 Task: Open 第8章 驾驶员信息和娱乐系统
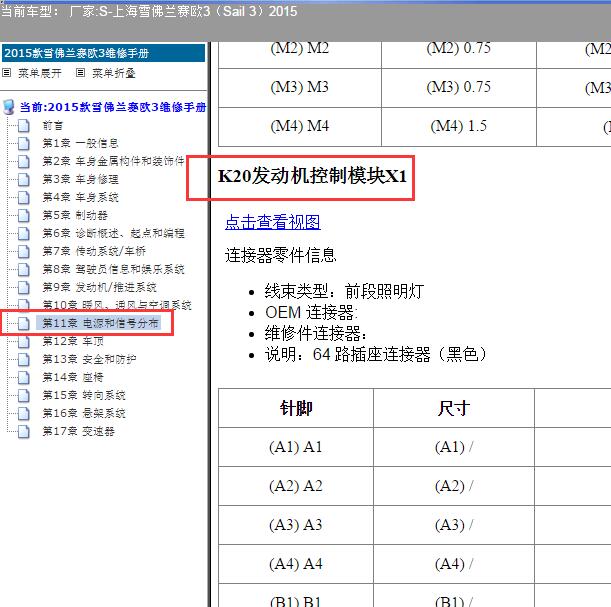click(113, 269)
